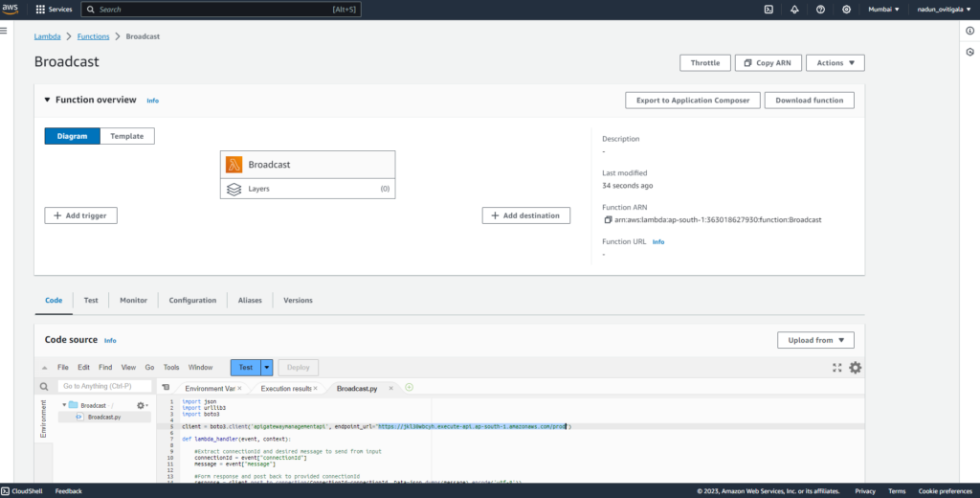Open the Info link next to Function overview
This screenshot has width=980, height=498.
coord(152,101)
